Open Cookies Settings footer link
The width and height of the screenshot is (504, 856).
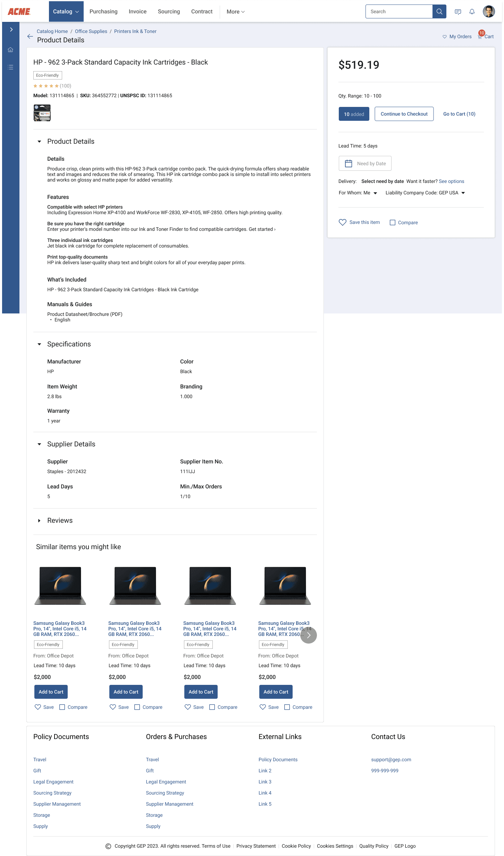pos(335,846)
